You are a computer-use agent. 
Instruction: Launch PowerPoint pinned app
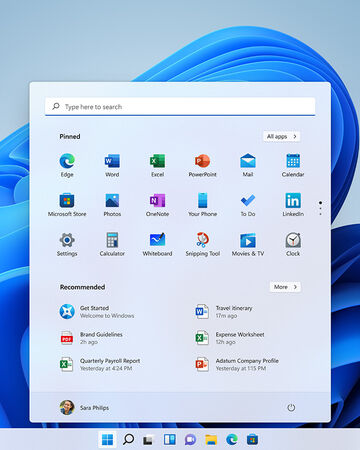point(203,165)
